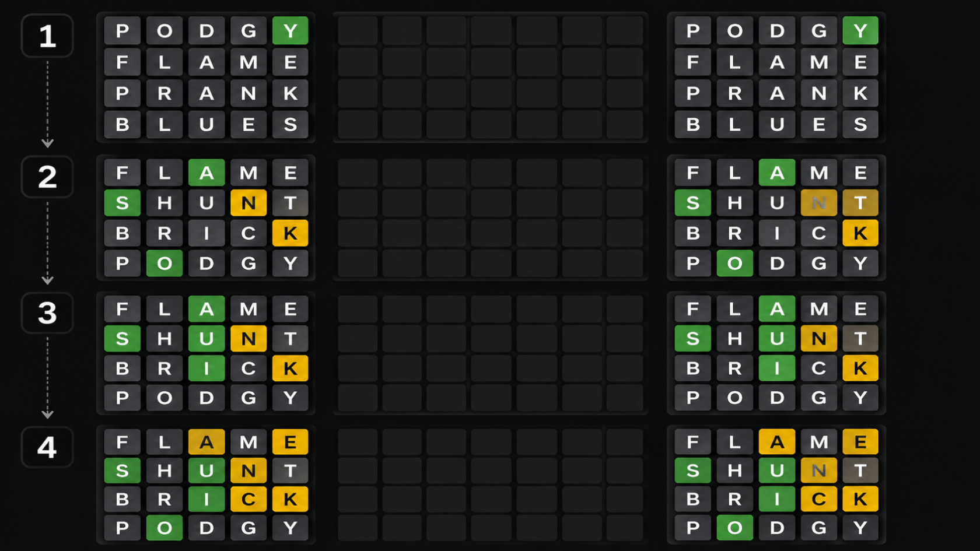The height and width of the screenshot is (551, 980).
Task: Click the step 1 number badge
Action: coord(47,36)
